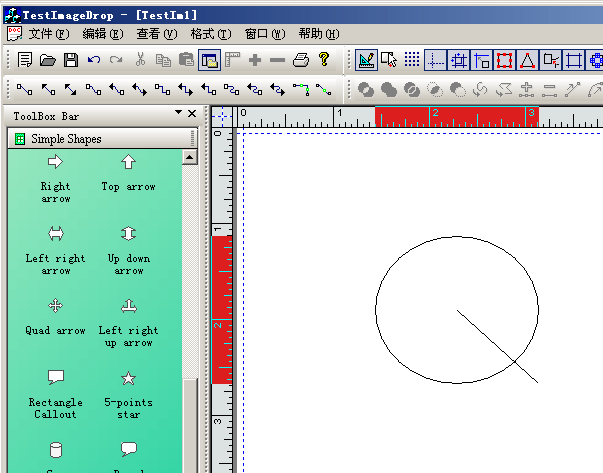
Task: Select the Rectangle Callout shape
Action: tap(55, 378)
